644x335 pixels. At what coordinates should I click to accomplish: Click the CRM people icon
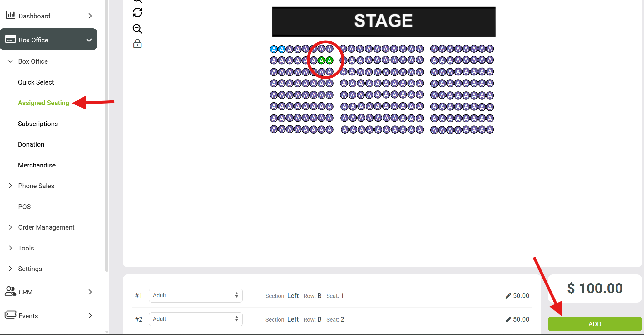point(10,291)
